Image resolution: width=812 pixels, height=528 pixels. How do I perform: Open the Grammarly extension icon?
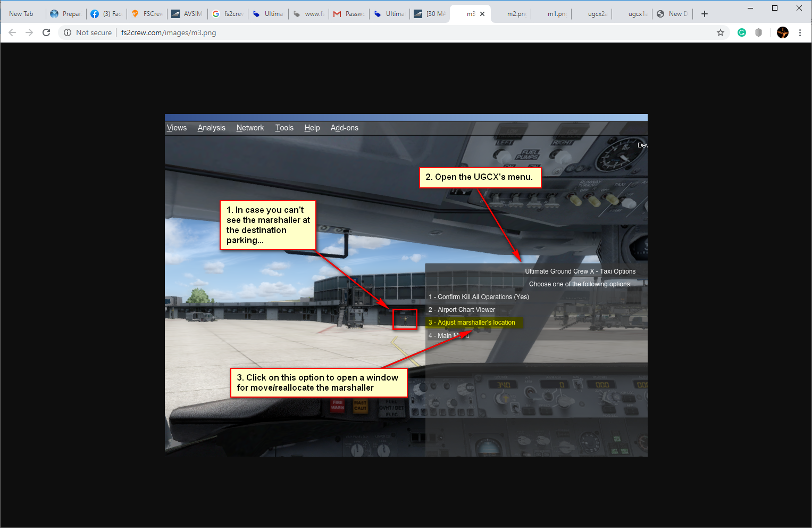tap(742, 32)
